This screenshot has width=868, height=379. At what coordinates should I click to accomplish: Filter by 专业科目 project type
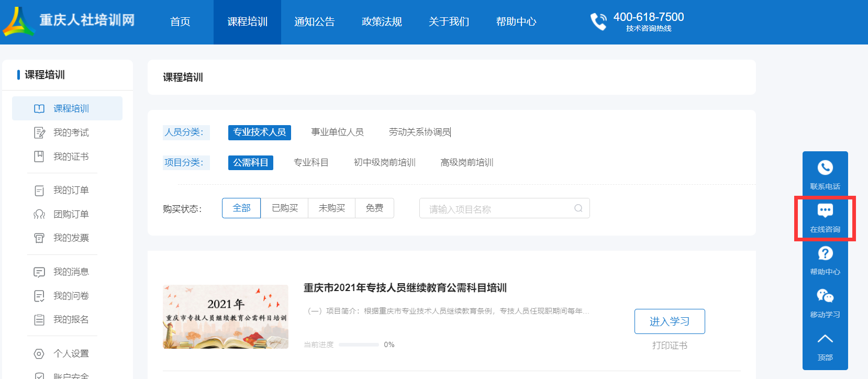(311, 163)
